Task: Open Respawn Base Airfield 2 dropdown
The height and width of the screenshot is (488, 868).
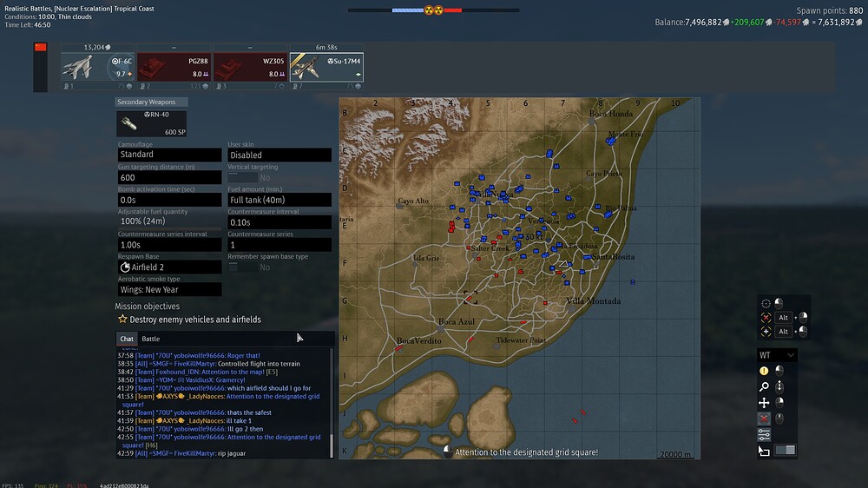Action: 169,267
